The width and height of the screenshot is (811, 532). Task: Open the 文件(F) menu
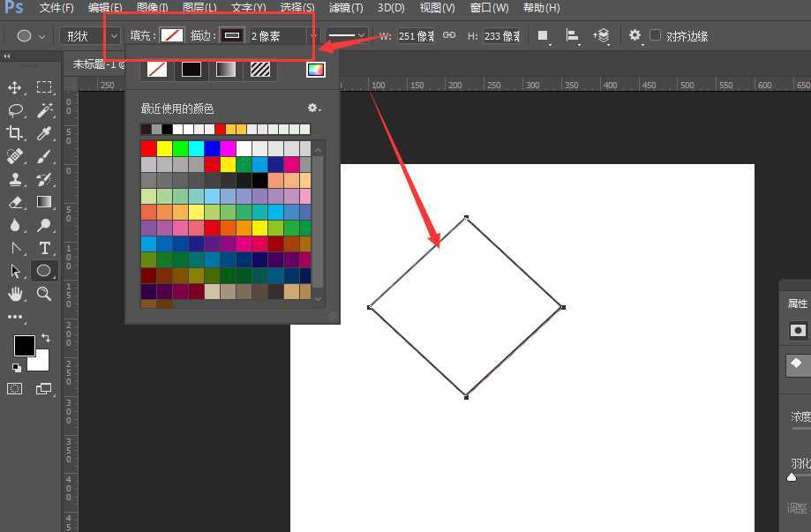[x=56, y=8]
